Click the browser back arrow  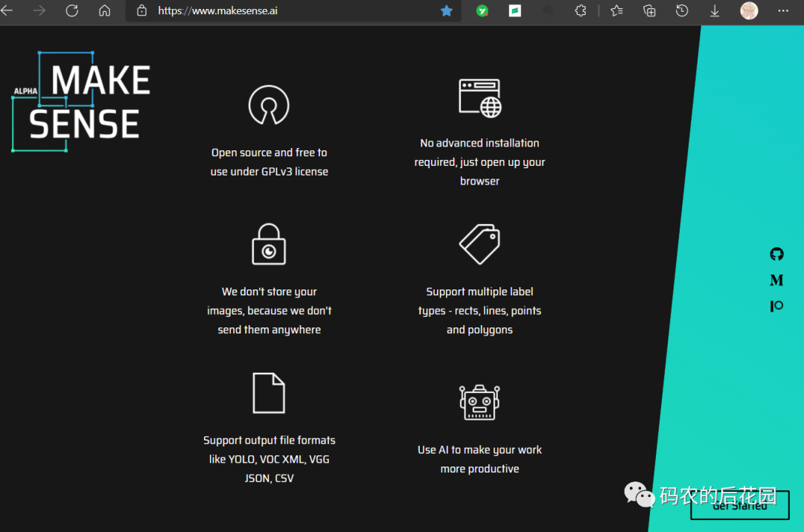pyautogui.click(x=7, y=10)
